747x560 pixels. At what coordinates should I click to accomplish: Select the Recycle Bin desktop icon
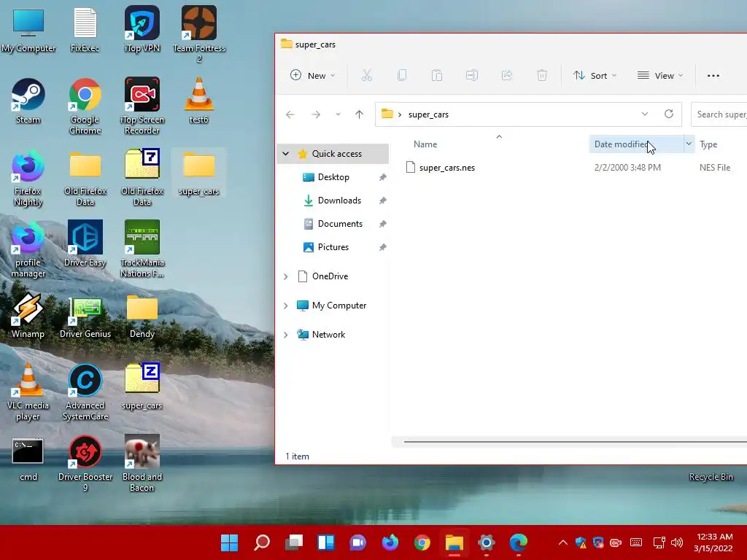point(711,477)
